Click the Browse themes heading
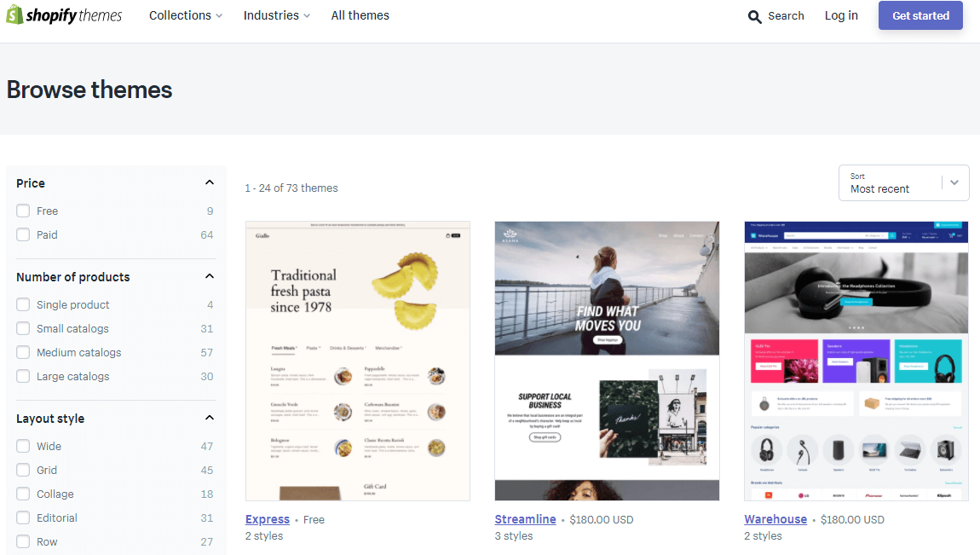Image resolution: width=980 pixels, height=555 pixels. 89,90
